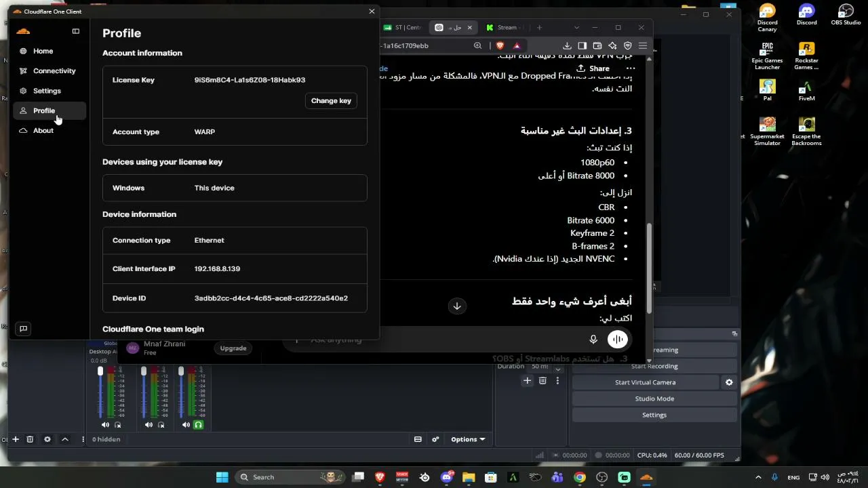Jump to bottom of chat with arrow

(x=457, y=306)
